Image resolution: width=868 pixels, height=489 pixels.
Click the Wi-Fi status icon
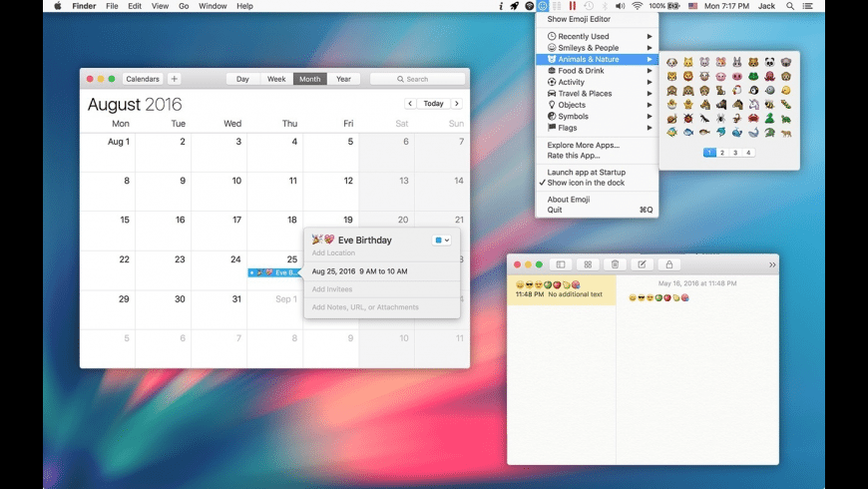click(x=638, y=6)
